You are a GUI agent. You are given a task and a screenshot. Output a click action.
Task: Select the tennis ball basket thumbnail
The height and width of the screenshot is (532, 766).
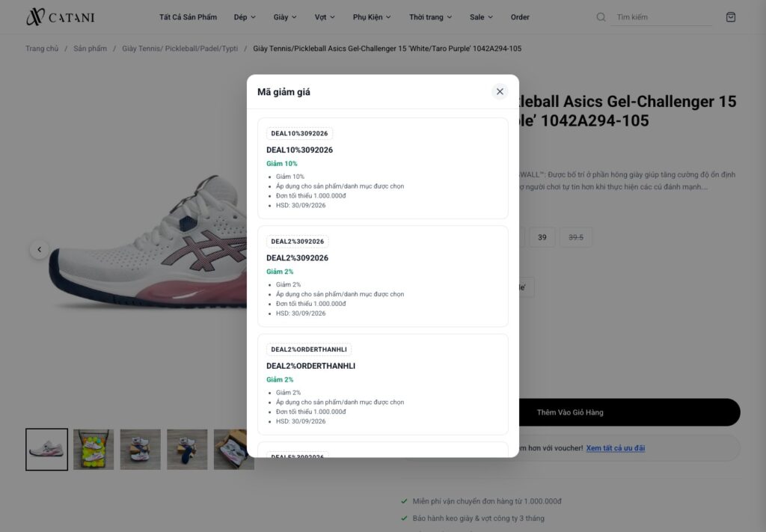94,450
